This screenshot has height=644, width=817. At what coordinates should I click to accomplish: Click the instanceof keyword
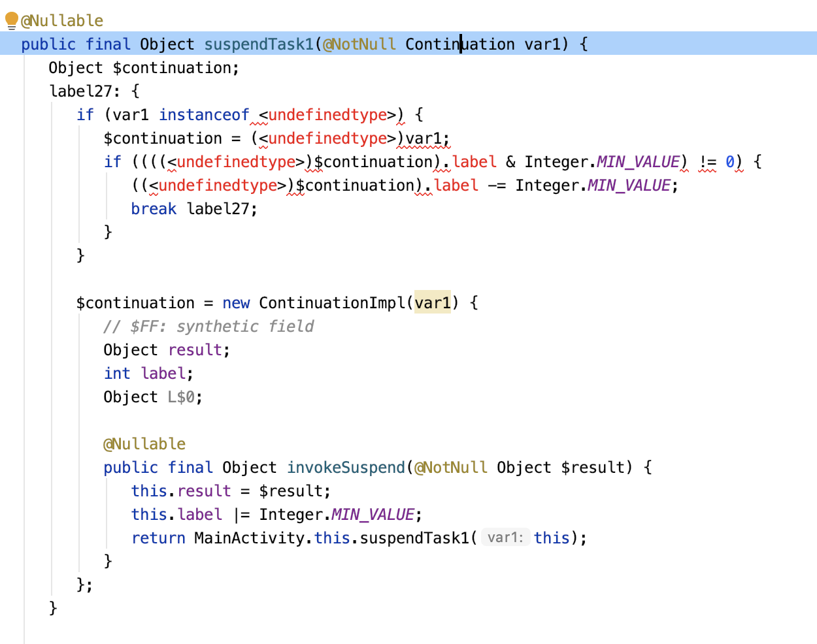[205, 114]
